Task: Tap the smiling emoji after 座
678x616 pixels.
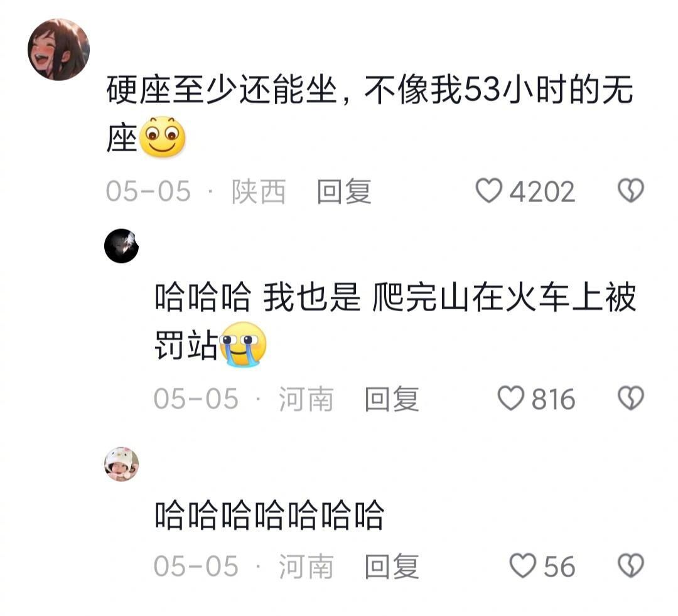Action: 162,137
